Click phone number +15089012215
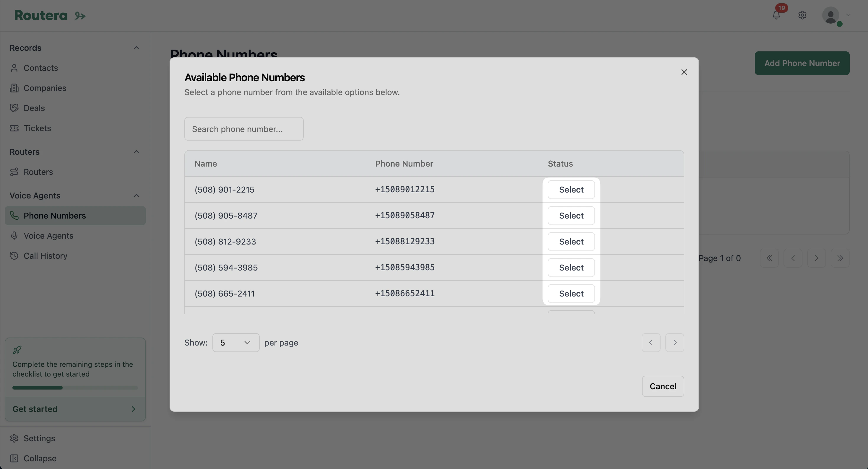868x469 pixels. [405, 190]
